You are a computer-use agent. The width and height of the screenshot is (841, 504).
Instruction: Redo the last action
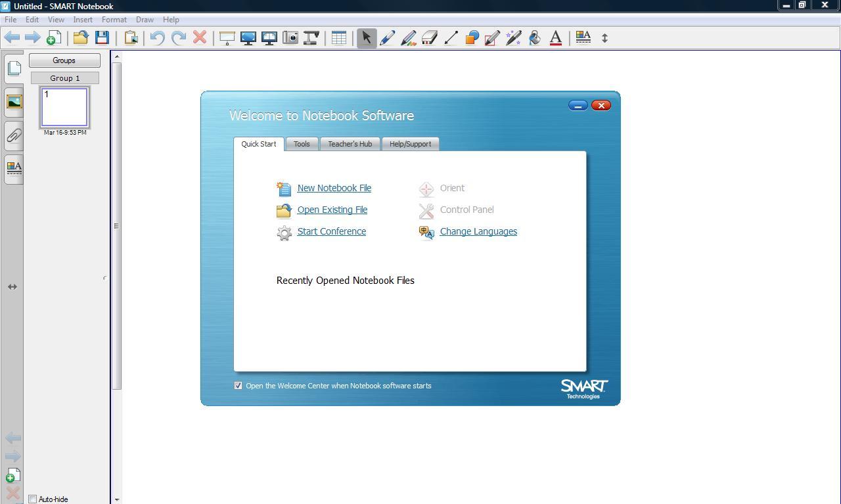point(179,37)
